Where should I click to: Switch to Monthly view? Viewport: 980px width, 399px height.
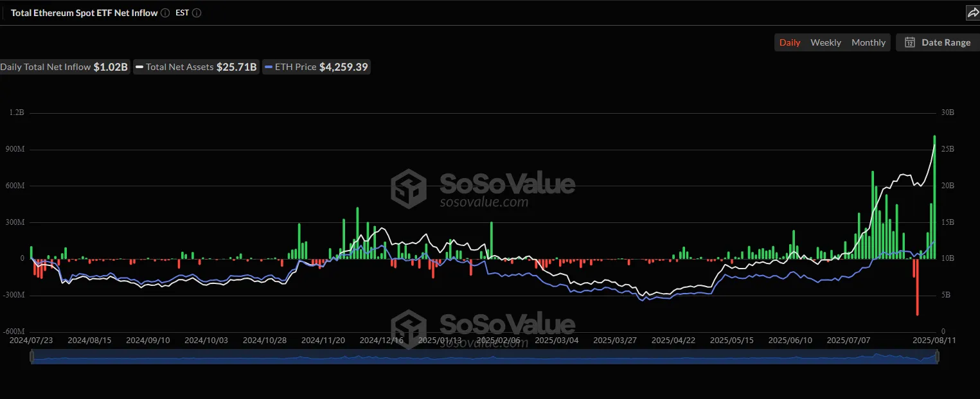point(868,42)
